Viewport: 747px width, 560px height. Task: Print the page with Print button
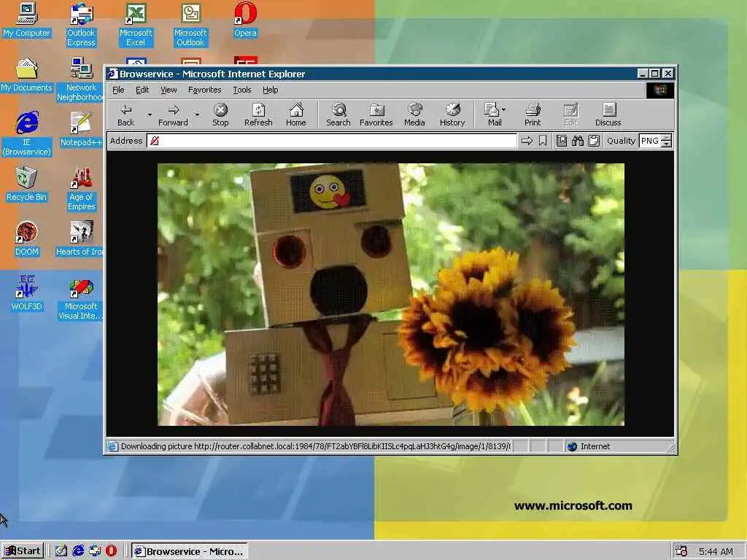[533, 114]
